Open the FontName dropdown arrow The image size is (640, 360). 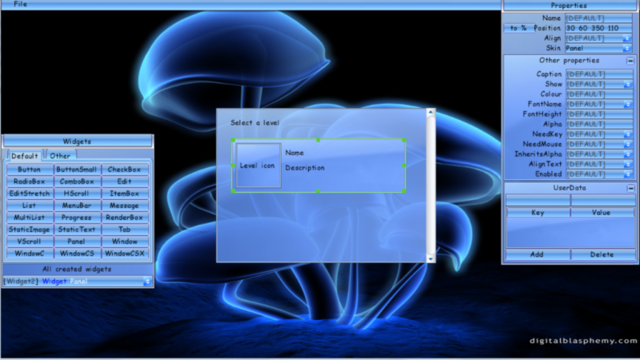point(627,104)
